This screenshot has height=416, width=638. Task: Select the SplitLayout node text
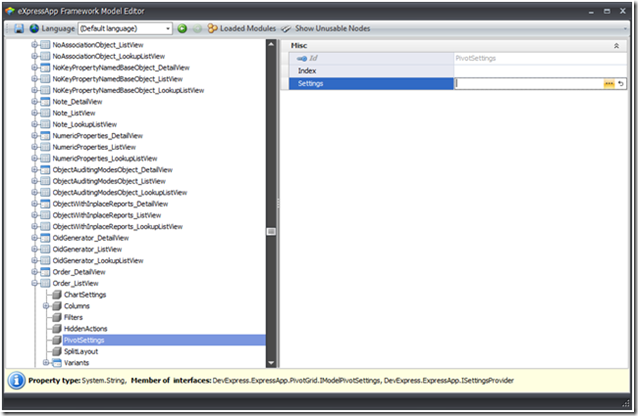coord(81,351)
